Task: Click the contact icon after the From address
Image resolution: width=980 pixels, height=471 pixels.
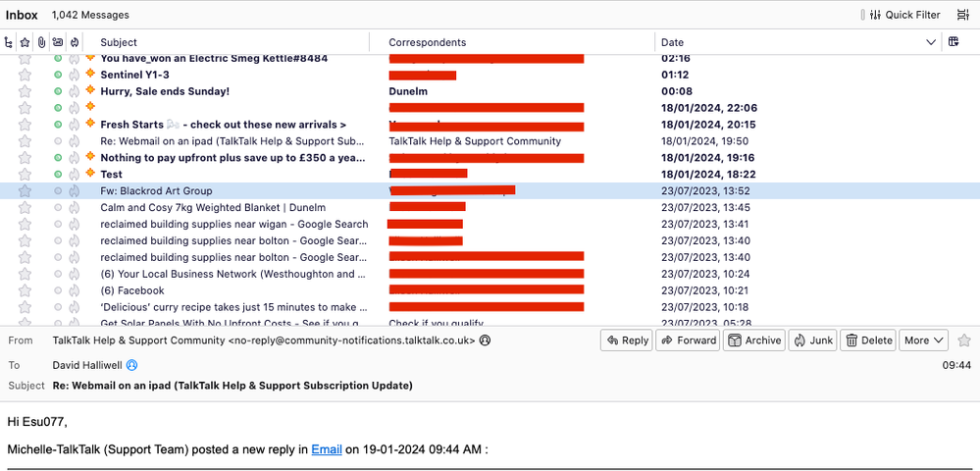Action: [485, 340]
